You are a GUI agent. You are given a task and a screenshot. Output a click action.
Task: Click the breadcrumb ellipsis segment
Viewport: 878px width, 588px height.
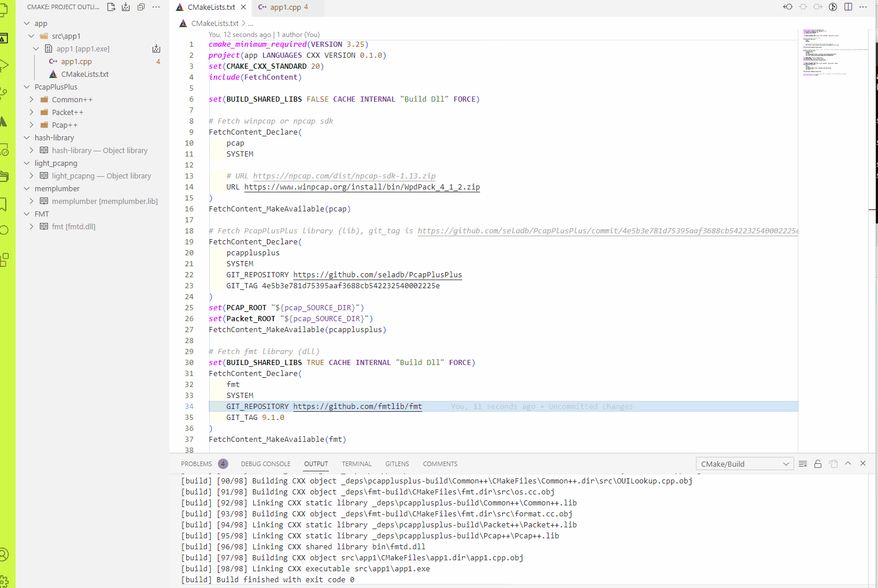251,23
